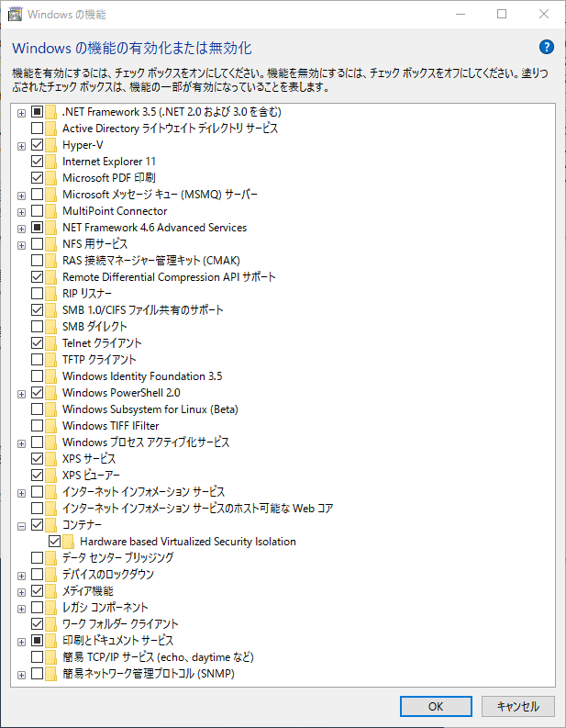Click the Windows Features title bar icon
The image size is (566, 728).
pyautogui.click(x=15, y=15)
